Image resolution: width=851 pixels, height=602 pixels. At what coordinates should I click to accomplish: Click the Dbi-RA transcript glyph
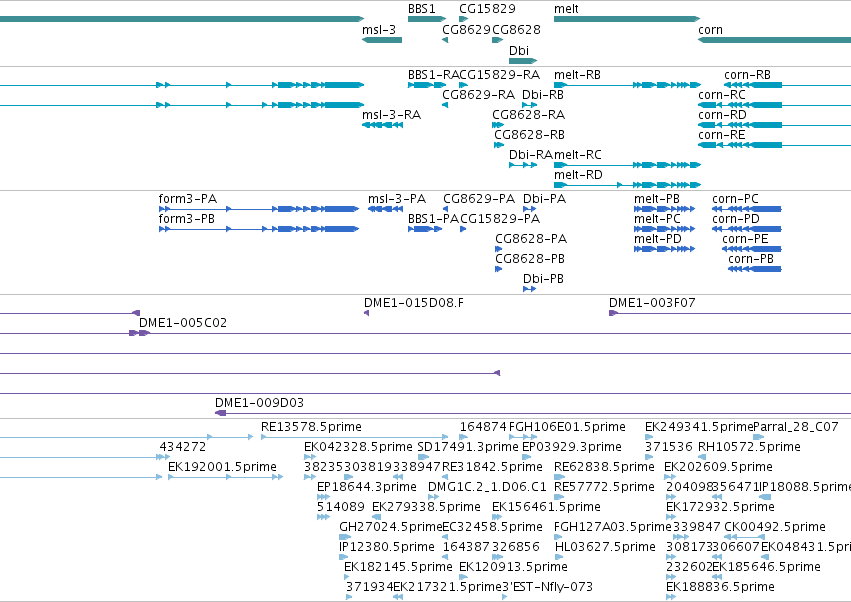[523, 164]
